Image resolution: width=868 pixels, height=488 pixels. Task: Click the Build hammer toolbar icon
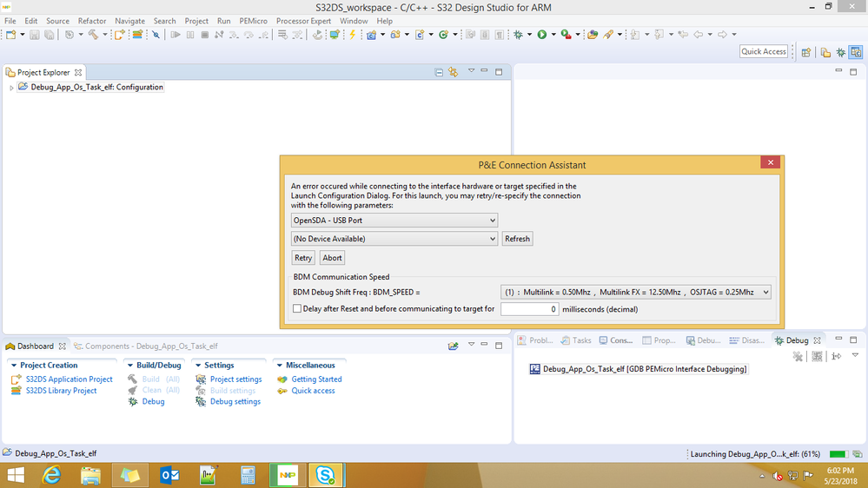tap(93, 35)
